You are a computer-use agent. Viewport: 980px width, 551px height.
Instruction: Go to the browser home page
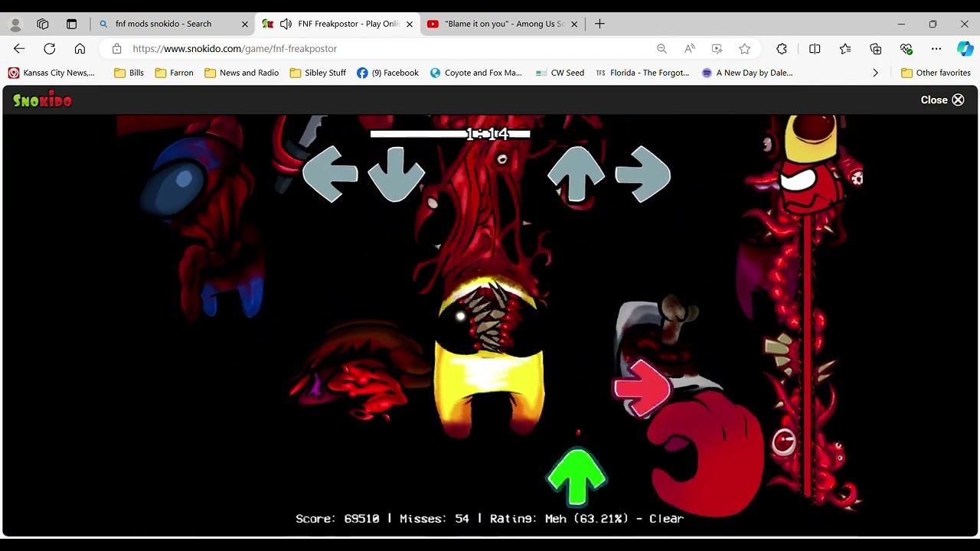(x=80, y=48)
